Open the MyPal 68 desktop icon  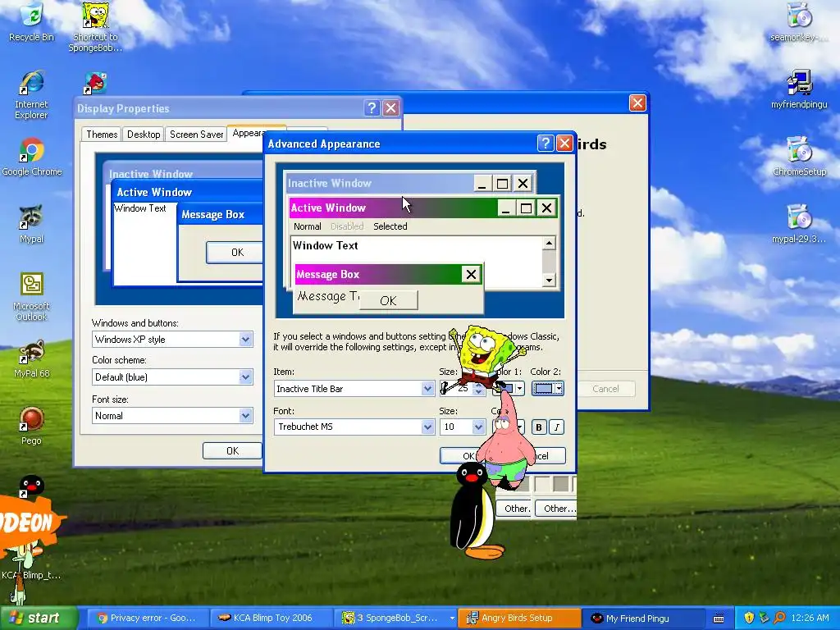point(31,359)
